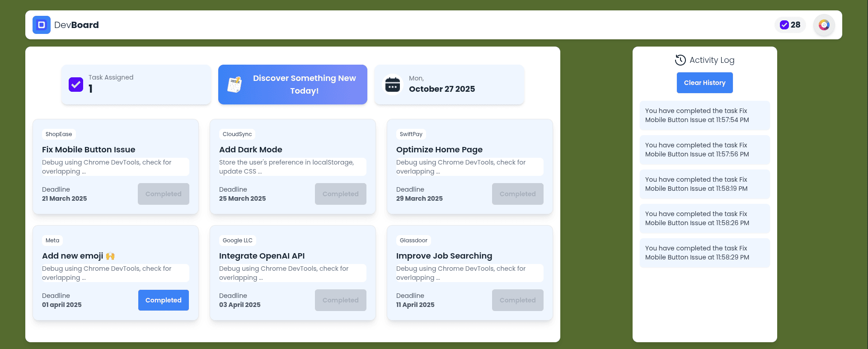868x349 pixels.
Task: Click the calendar icon beside the date
Action: (393, 85)
